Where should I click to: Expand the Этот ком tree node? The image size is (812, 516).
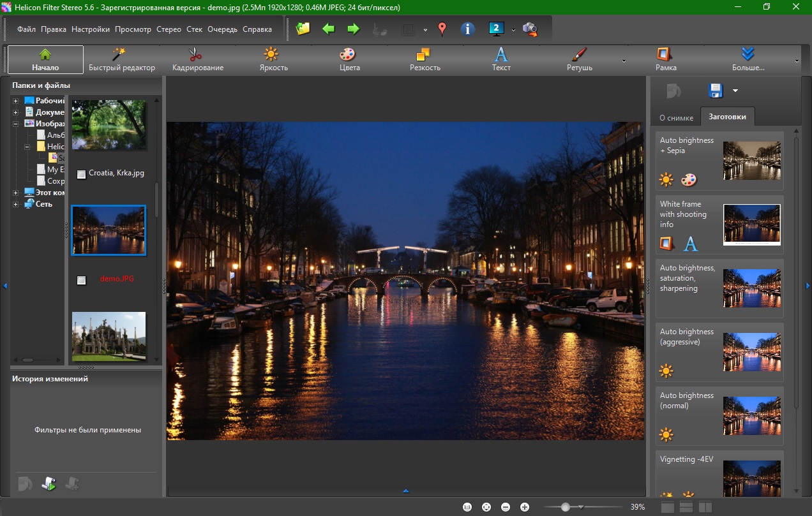(x=16, y=193)
